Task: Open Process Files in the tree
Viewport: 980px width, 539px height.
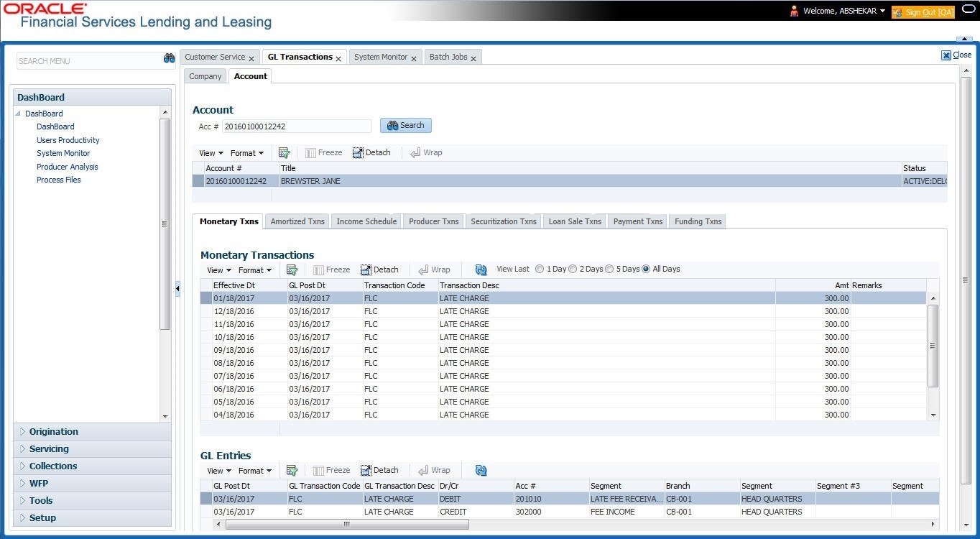Action: point(59,180)
